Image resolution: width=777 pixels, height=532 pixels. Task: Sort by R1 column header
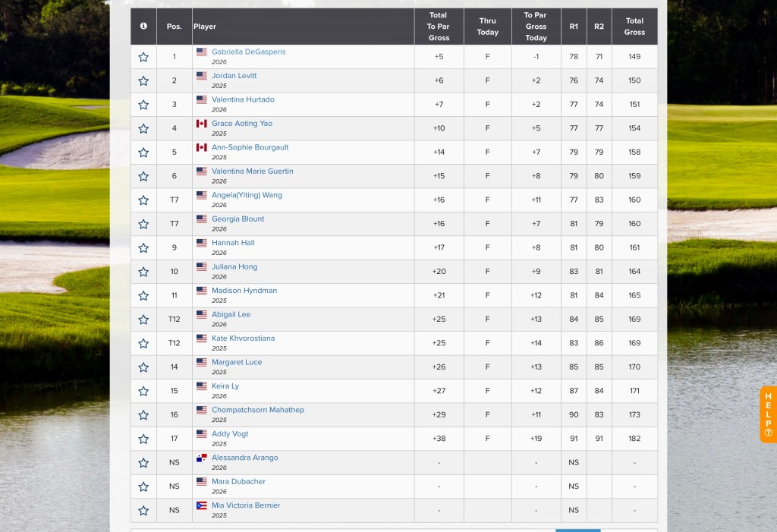click(574, 27)
